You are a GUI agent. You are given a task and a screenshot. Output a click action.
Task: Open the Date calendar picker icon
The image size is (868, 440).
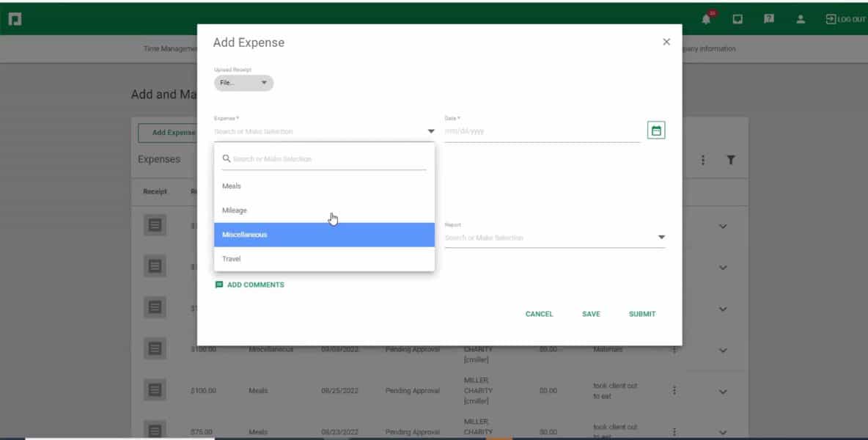coord(657,129)
